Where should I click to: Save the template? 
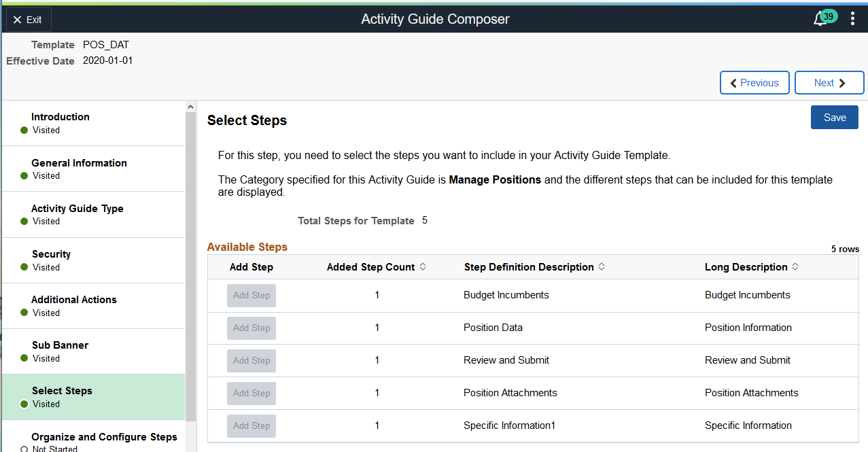click(835, 118)
